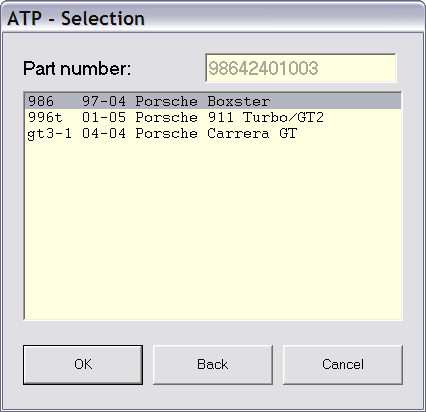426x412 pixels.
Task: Pick the Porsche Carrera GT entry
Action: click(213, 133)
